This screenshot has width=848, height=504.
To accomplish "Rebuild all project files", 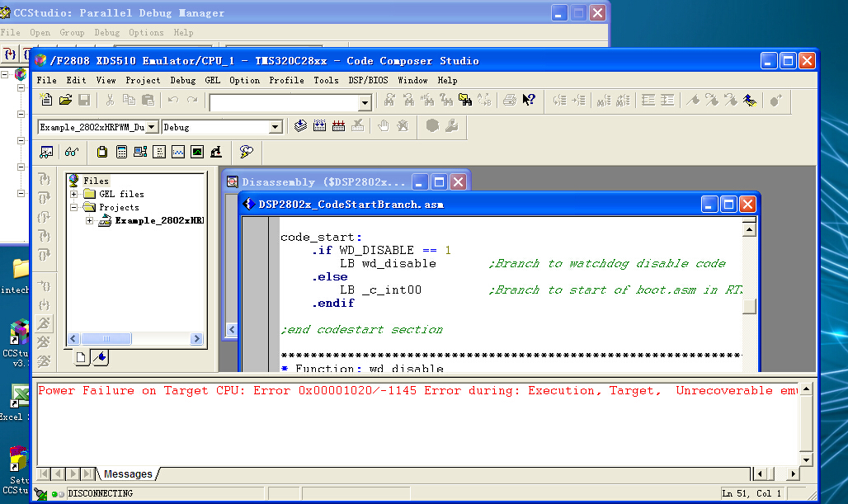I will (x=338, y=126).
